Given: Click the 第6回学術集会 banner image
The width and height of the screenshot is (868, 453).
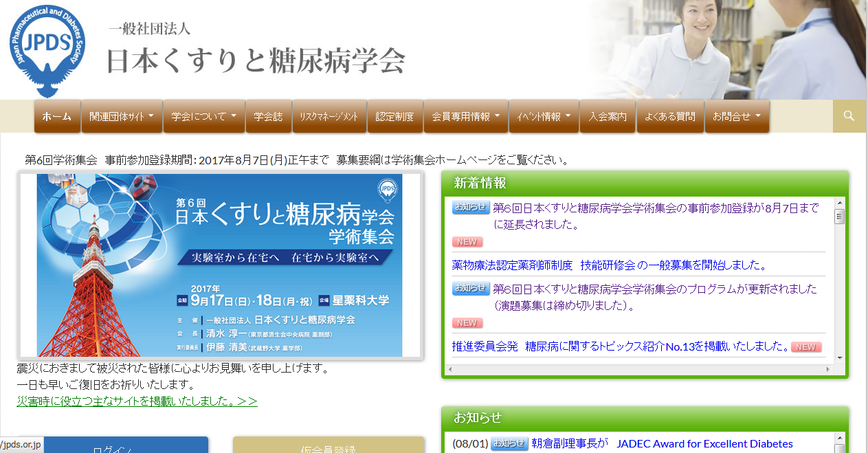Looking at the screenshot, I should pos(220,265).
